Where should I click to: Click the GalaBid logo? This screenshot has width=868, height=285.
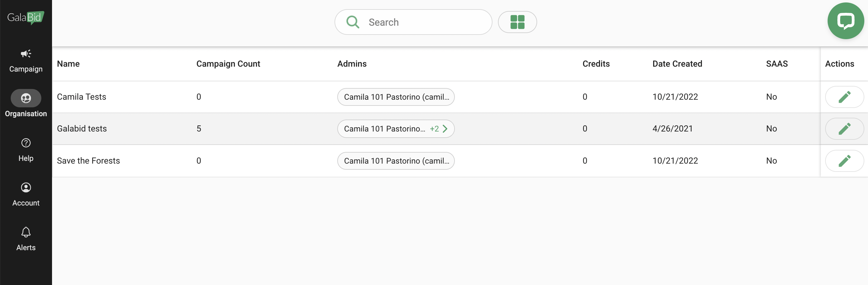click(26, 17)
